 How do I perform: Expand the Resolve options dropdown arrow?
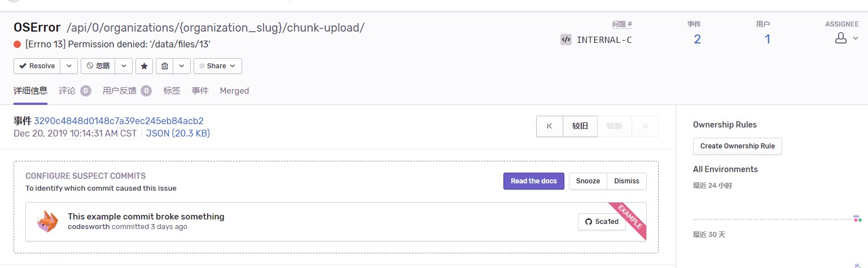point(69,66)
